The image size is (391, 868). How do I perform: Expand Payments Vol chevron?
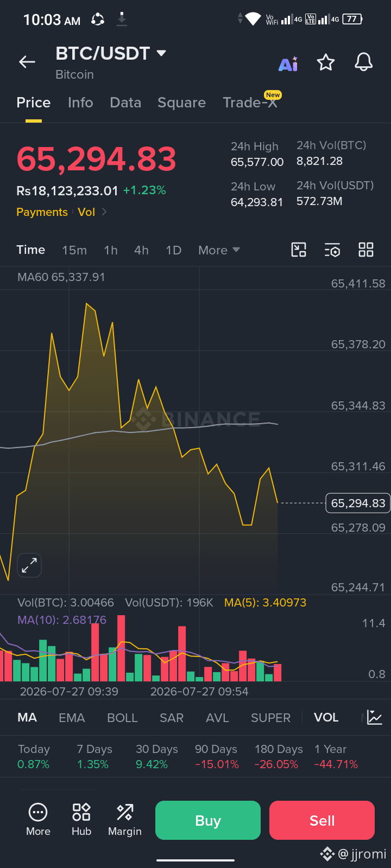tap(104, 212)
